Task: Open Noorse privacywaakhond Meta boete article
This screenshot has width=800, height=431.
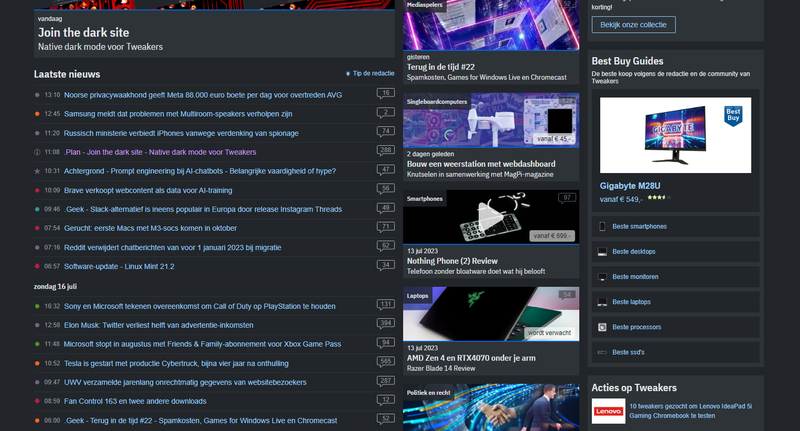Action: (203, 95)
